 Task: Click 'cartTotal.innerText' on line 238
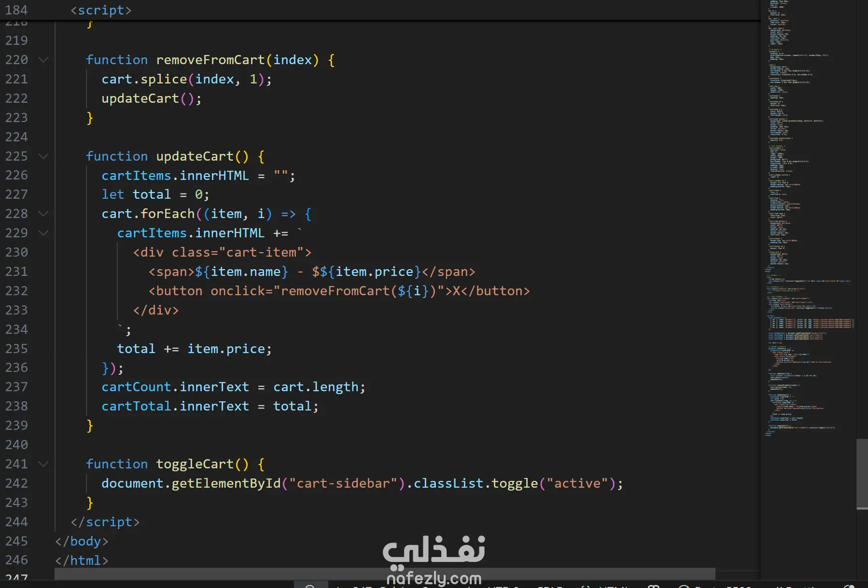(175, 406)
